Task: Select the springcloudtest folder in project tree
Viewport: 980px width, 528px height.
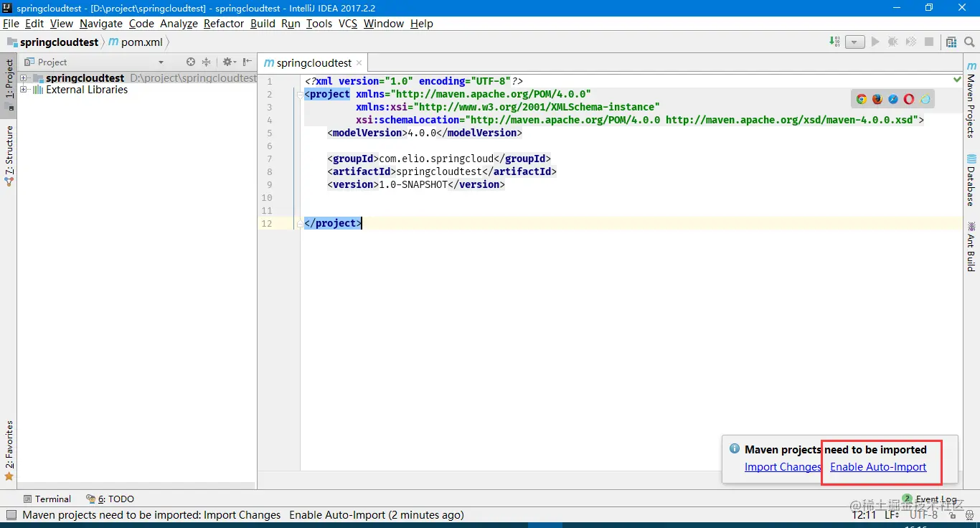Action: tap(85, 78)
